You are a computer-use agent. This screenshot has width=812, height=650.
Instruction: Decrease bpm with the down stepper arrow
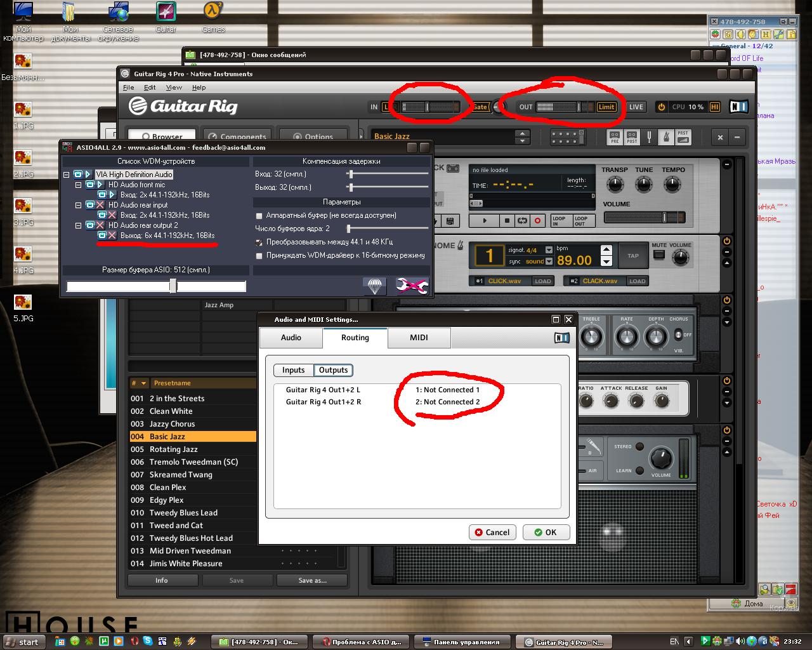(606, 261)
